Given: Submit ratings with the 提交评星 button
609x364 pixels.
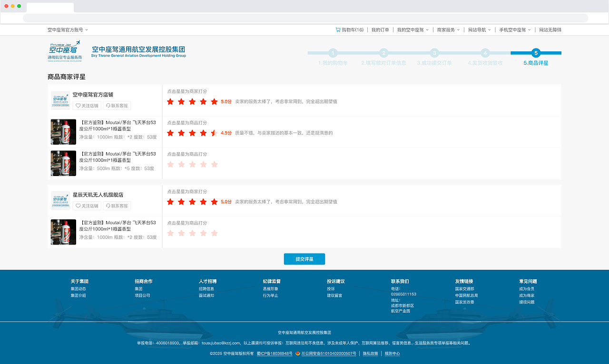Looking at the screenshot, I should [x=304, y=259].
